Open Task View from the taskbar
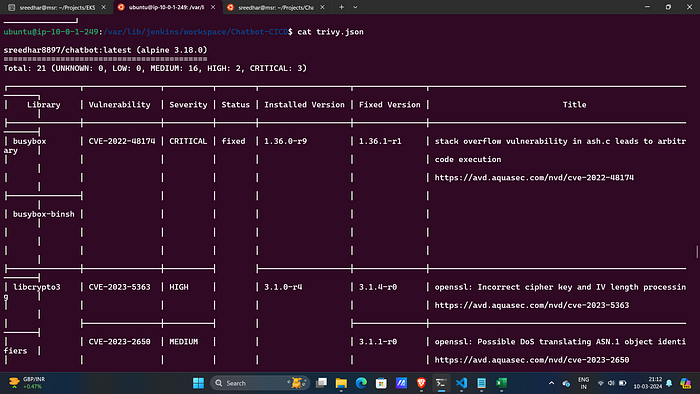 point(321,383)
